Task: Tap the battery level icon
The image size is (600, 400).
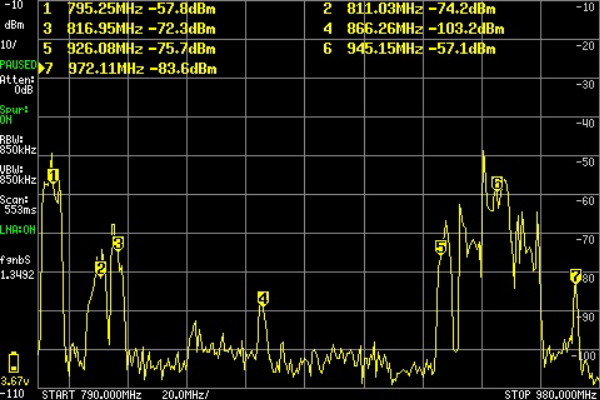Action: (14, 363)
